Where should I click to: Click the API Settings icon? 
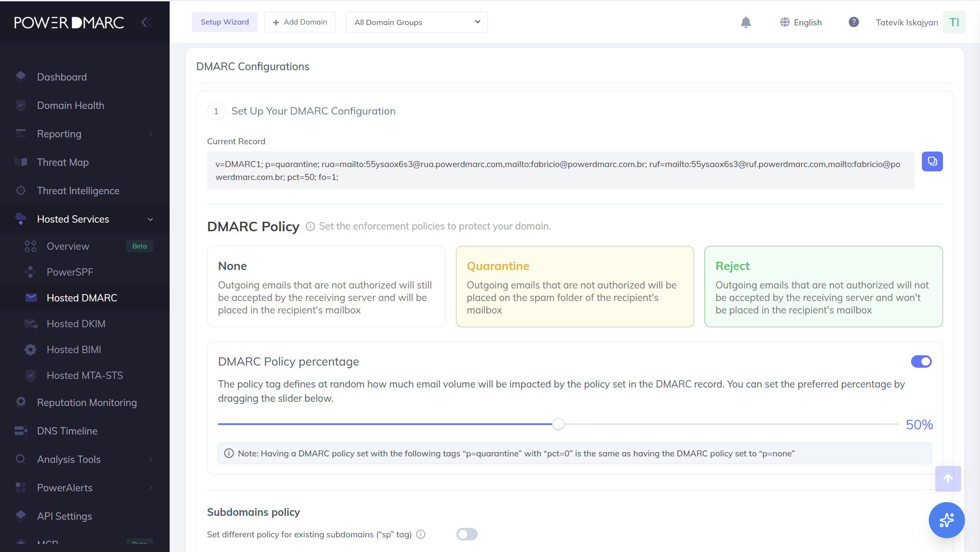click(x=21, y=516)
